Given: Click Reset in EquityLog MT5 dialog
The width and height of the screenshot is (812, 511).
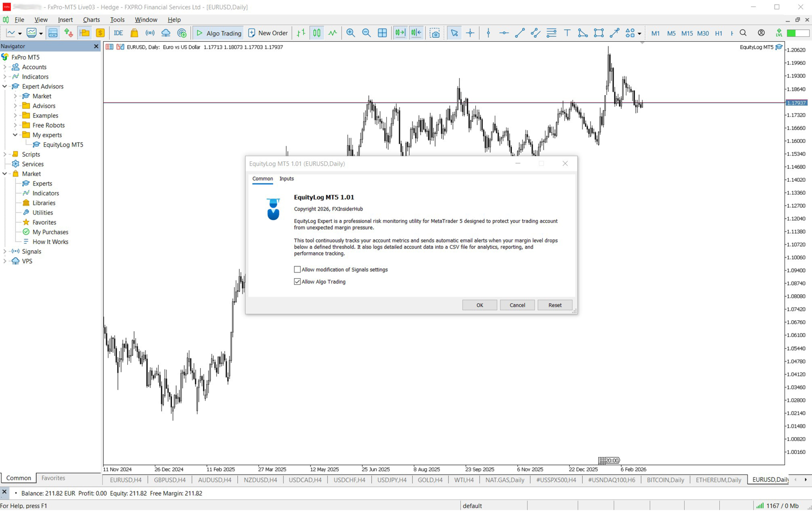Looking at the screenshot, I should pyautogui.click(x=555, y=305).
